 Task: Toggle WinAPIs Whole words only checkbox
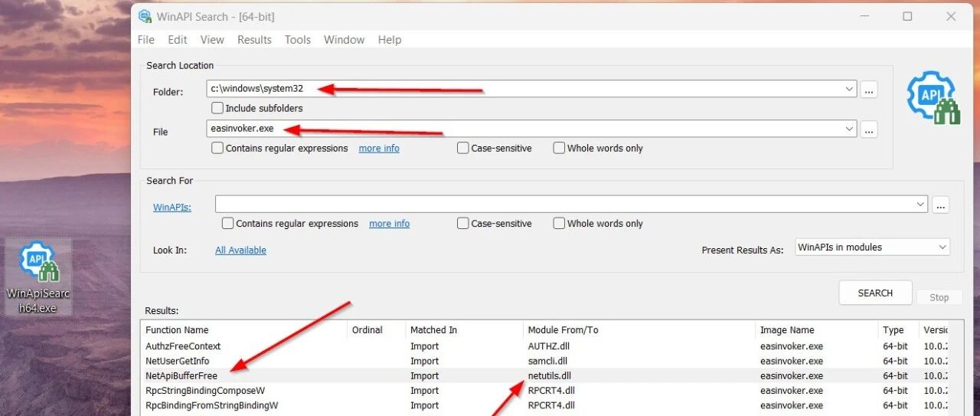click(x=559, y=224)
